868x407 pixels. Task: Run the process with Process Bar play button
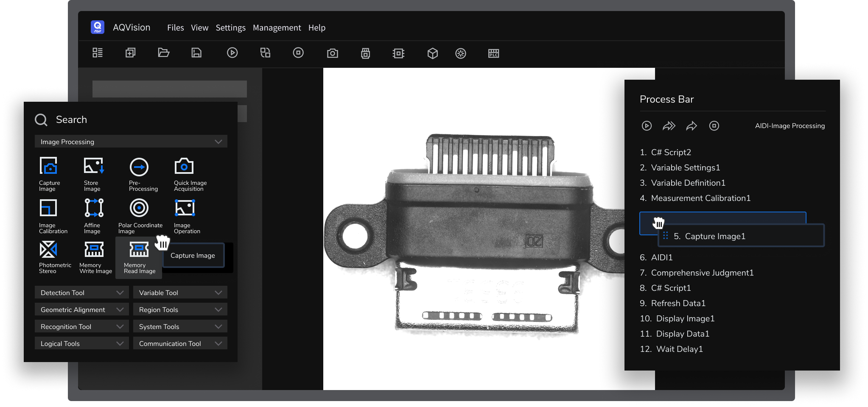[647, 126]
